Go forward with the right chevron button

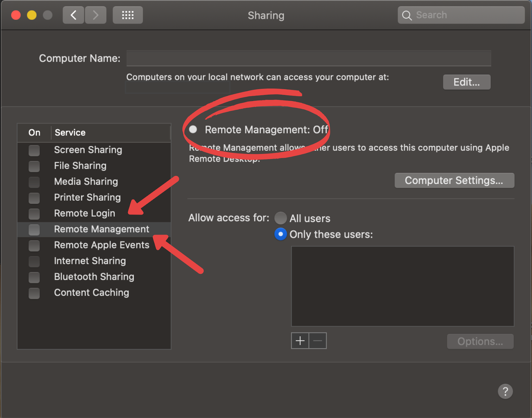pyautogui.click(x=95, y=15)
